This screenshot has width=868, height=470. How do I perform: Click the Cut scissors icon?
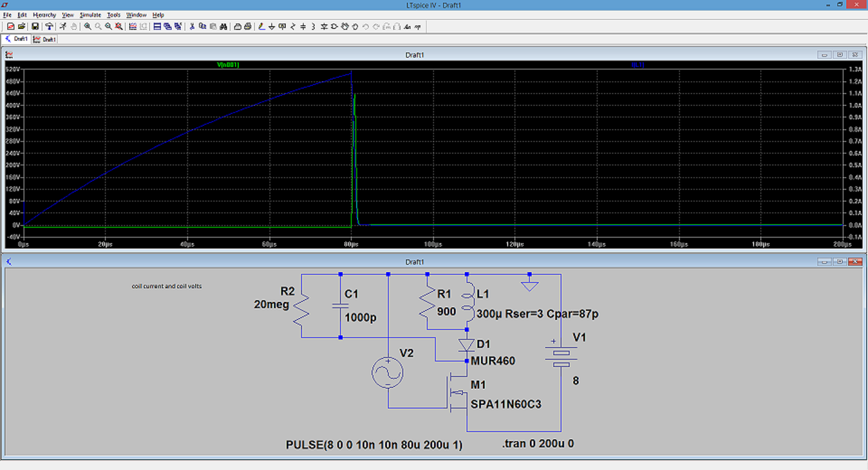[x=192, y=27]
